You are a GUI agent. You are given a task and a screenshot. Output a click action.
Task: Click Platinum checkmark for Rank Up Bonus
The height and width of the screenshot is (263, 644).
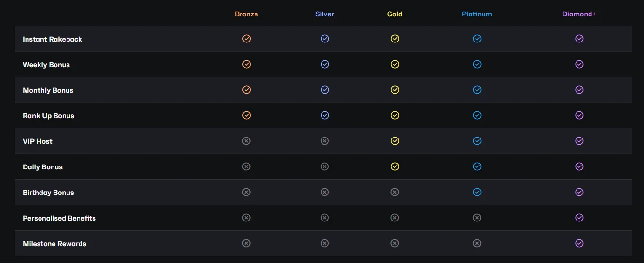point(477,115)
